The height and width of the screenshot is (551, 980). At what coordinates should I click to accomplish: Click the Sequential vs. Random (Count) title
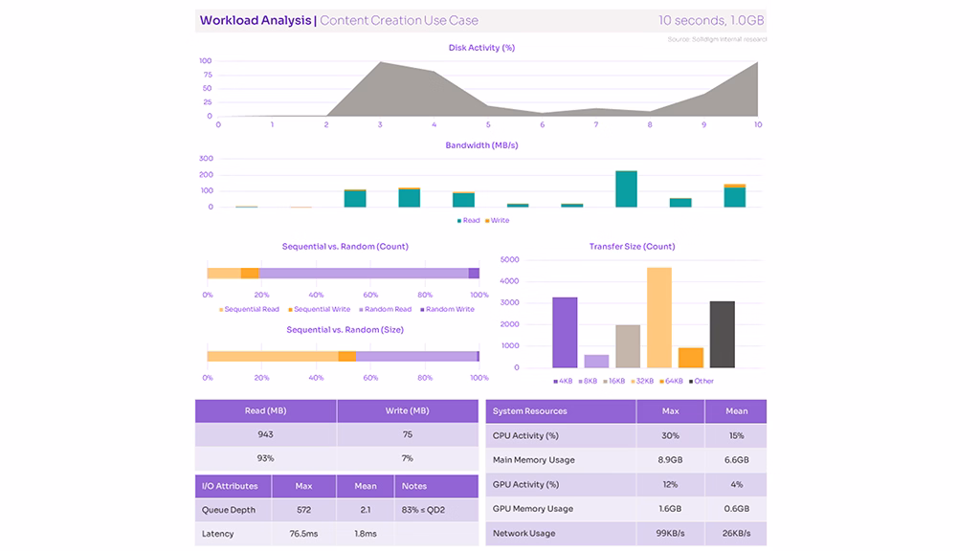click(345, 246)
